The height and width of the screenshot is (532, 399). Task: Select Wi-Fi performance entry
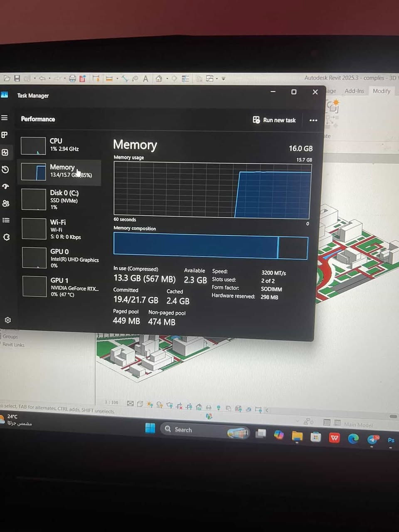coord(59,229)
